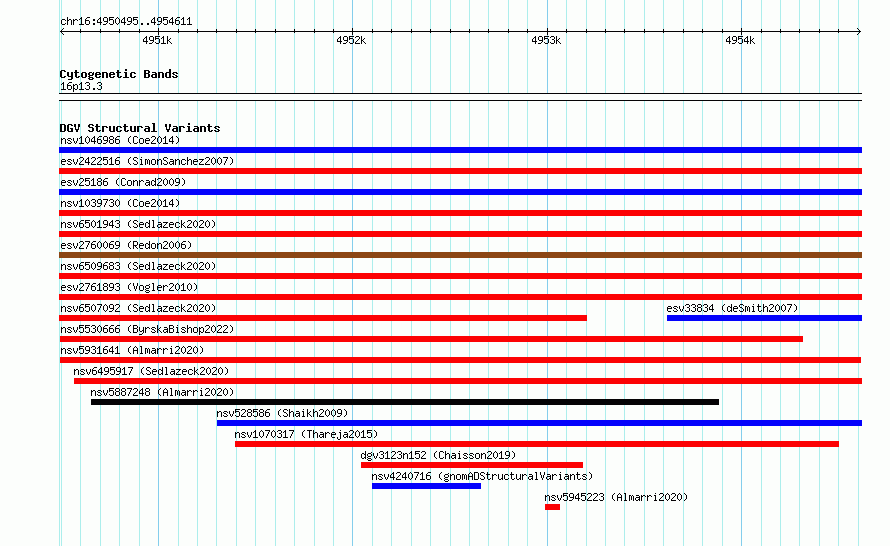The height and width of the screenshot is (546, 890).
Task: Open the esv2422516 (SimonSanchez2007) label
Action: 147,161
